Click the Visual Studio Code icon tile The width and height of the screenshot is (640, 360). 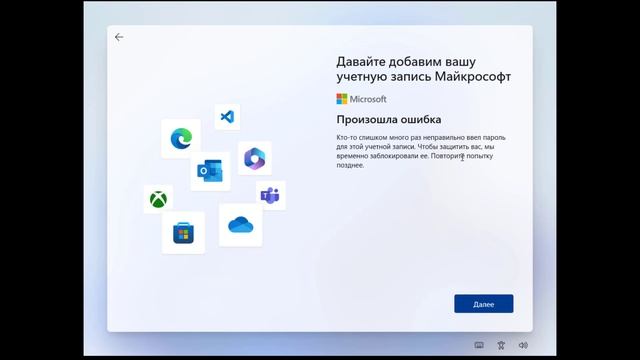tap(227, 117)
